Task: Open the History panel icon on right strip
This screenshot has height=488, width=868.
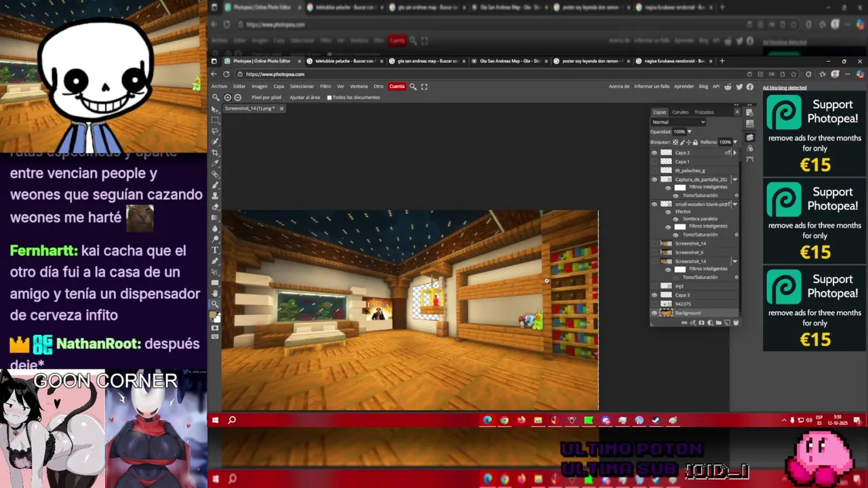Action: 749,112
